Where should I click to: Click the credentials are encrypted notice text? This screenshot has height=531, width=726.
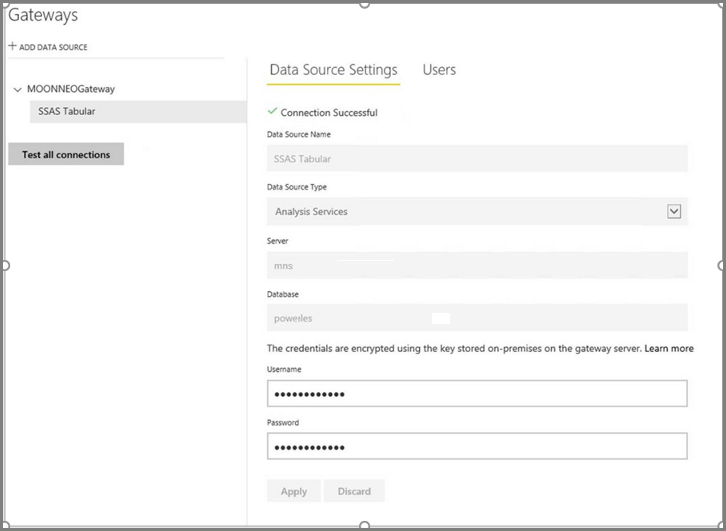point(455,349)
